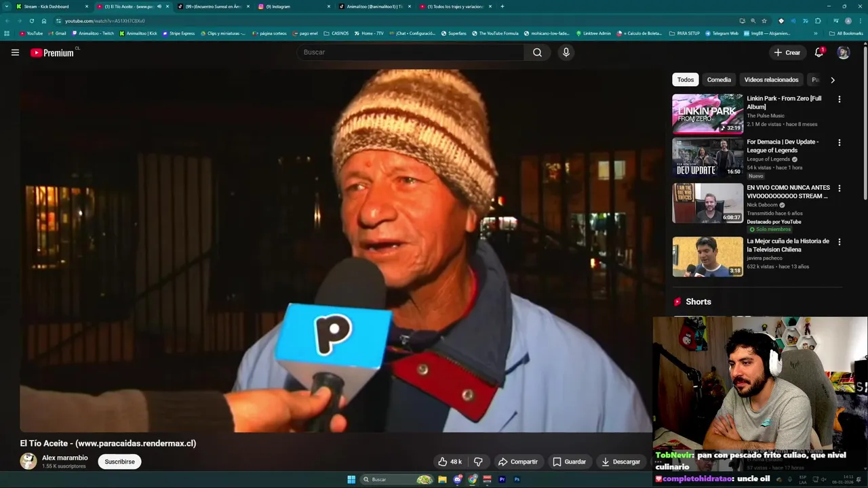The width and height of the screenshot is (868, 488).
Task: Open Alex marambio channel name link
Action: coord(65,457)
